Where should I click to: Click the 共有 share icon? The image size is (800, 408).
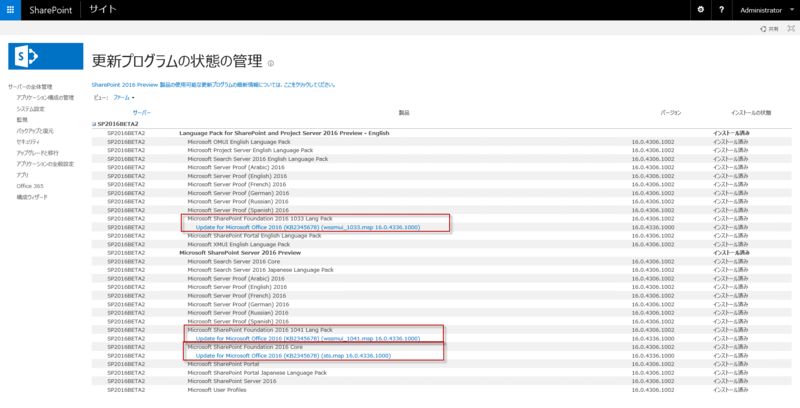click(769, 29)
